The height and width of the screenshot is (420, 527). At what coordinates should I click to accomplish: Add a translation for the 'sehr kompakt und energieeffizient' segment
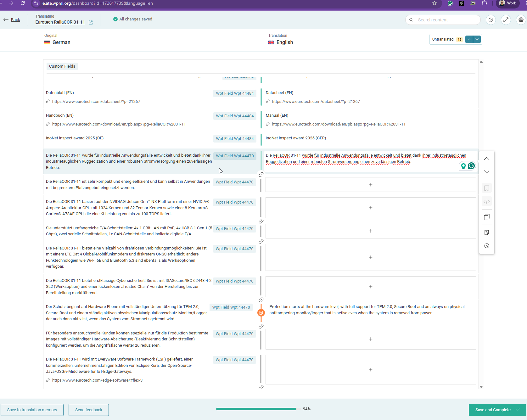pos(371,185)
